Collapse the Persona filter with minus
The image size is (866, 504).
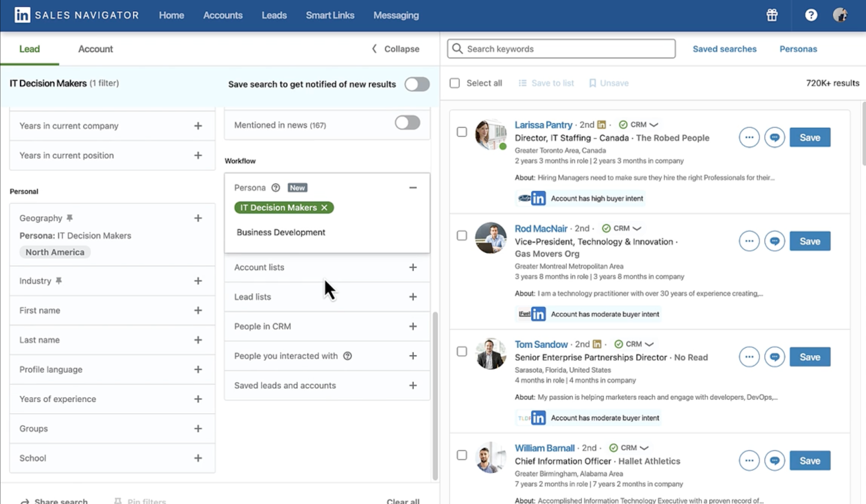pos(413,188)
